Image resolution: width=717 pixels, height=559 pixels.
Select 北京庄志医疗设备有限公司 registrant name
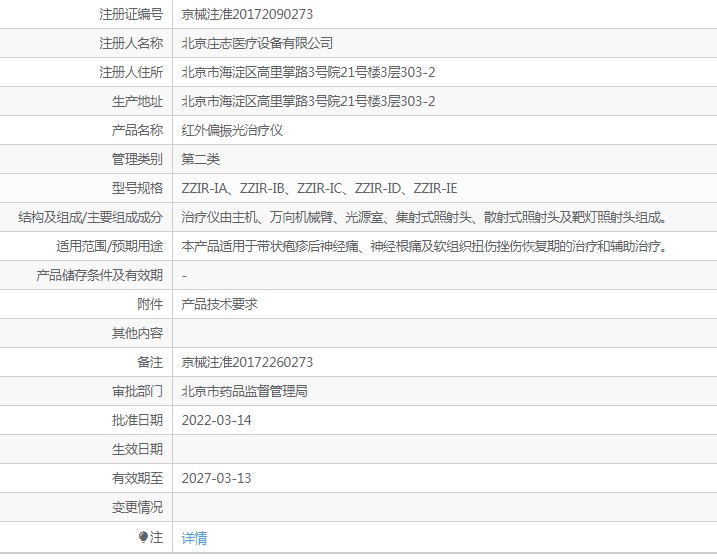tap(257, 43)
